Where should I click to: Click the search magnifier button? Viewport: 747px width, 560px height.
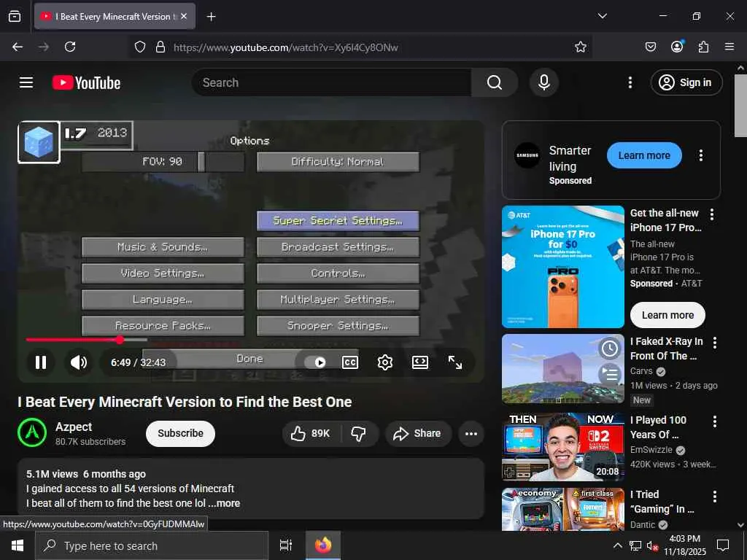(x=495, y=82)
